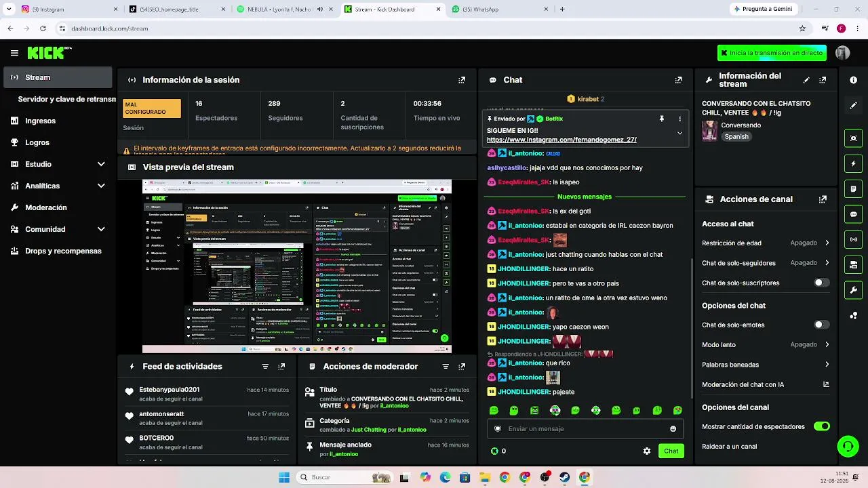Image resolution: width=868 pixels, height=488 pixels.
Task: Click the Nuevos mensajes divider label
Action: click(x=585, y=197)
